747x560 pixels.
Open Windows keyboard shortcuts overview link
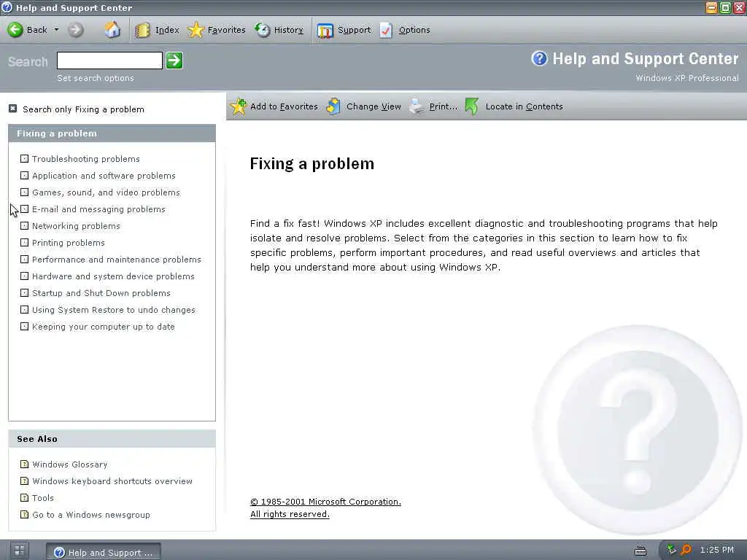click(x=112, y=481)
